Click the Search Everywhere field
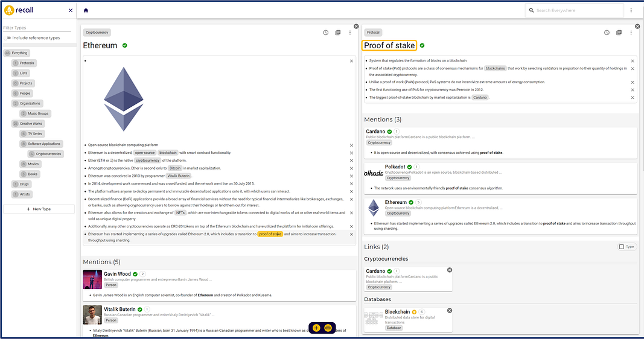The height and width of the screenshot is (362, 644). point(574,10)
